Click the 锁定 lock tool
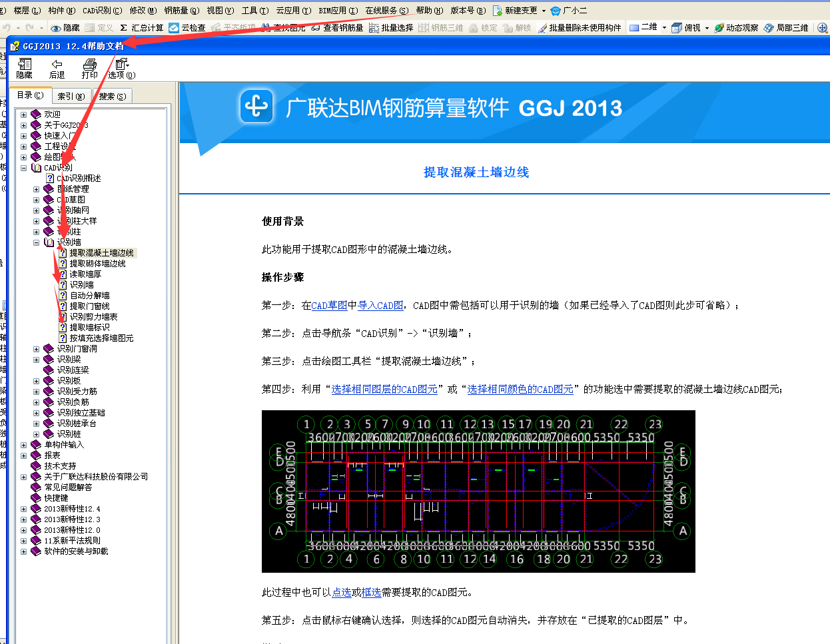 (484, 28)
